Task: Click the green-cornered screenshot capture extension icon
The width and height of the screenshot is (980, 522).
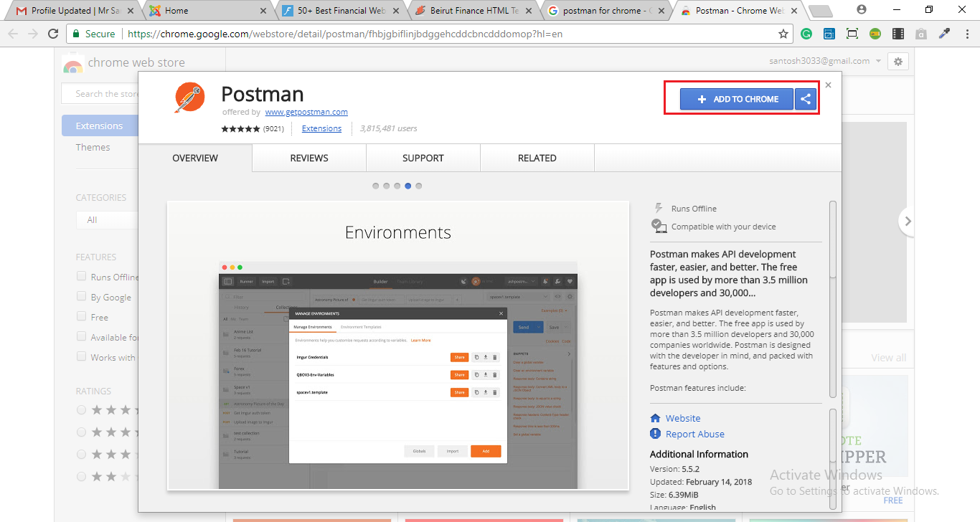Action: pyautogui.click(x=852, y=34)
